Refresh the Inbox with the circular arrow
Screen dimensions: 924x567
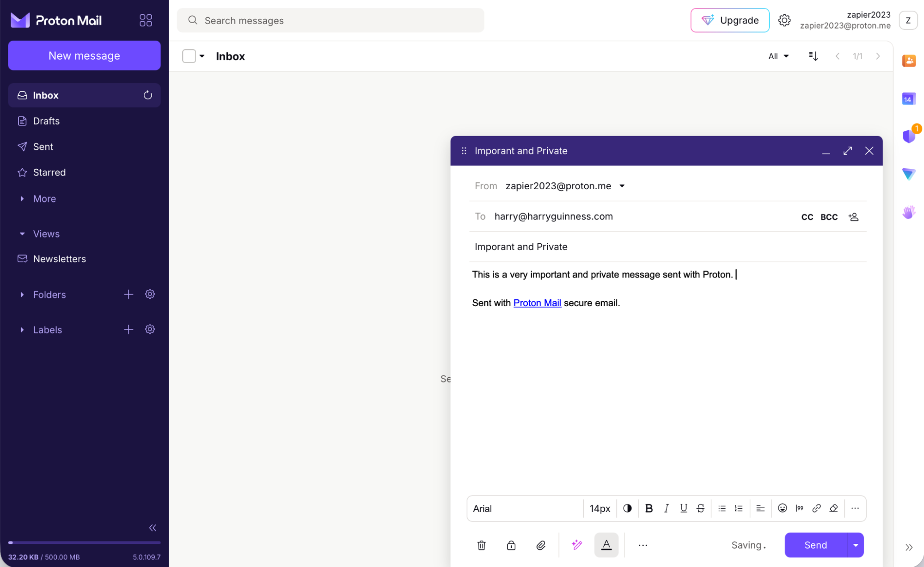(x=147, y=95)
